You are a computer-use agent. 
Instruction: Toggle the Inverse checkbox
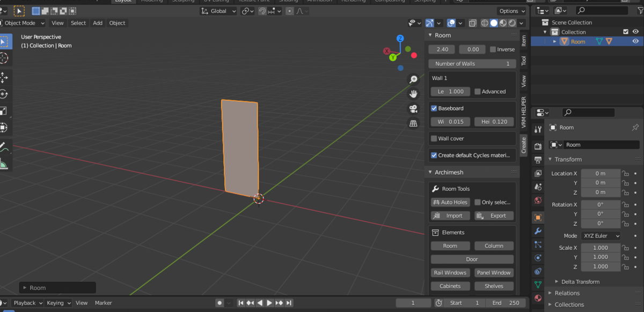(493, 49)
